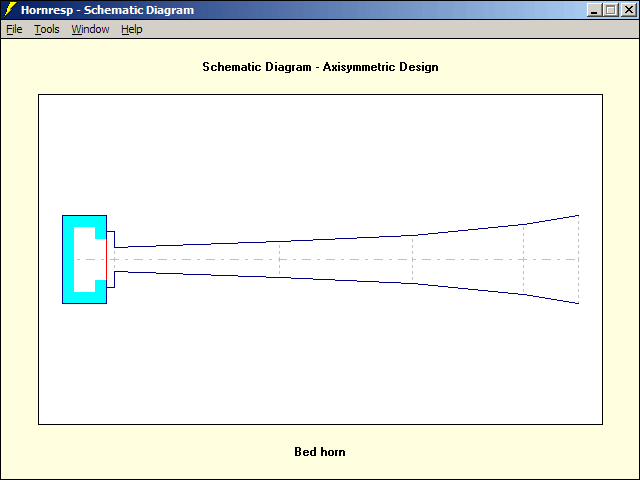Click the 'Bed horn' caption text
The image size is (640, 480).
(x=320, y=452)
